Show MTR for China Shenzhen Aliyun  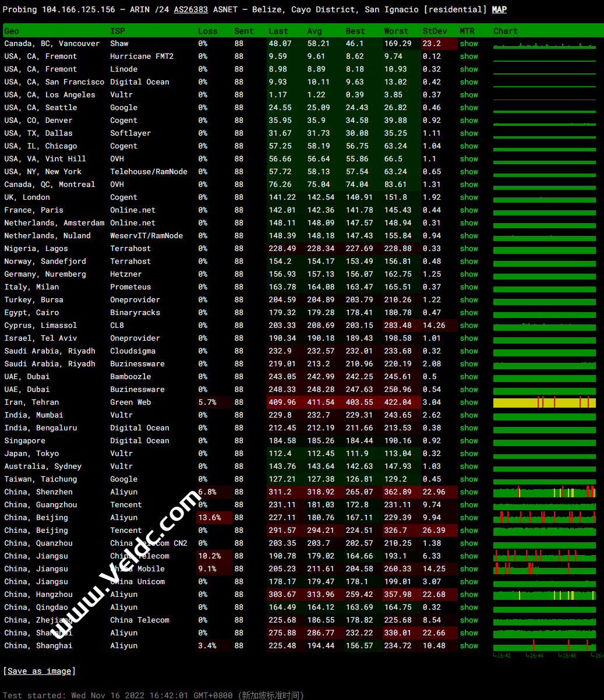tap(469, 492)
